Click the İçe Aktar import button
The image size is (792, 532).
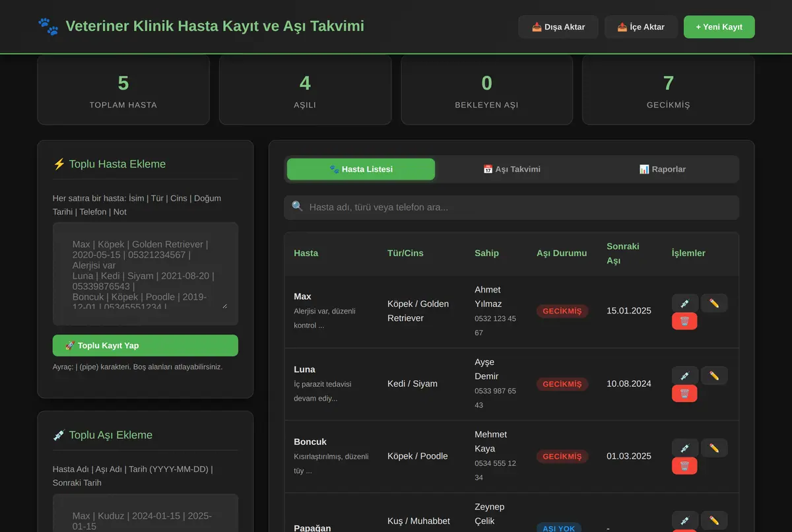pos(641,27)
